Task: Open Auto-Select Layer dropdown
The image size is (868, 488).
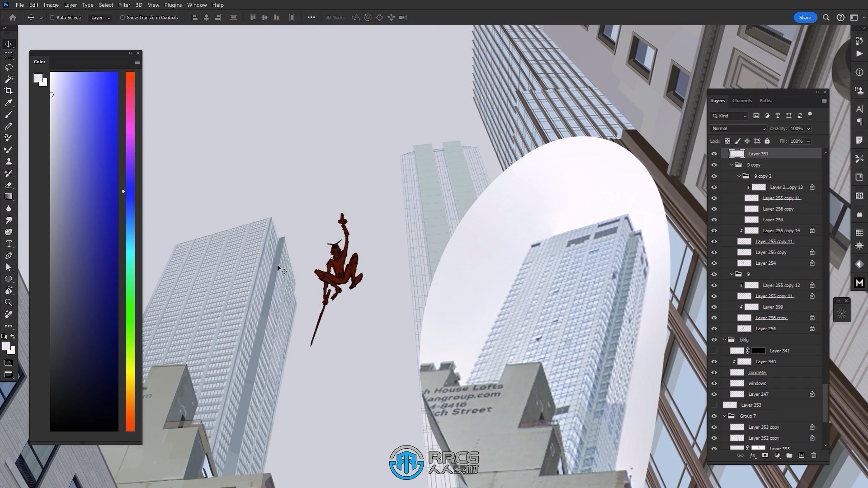Action: pyautogui.click(x=100, y=18)
